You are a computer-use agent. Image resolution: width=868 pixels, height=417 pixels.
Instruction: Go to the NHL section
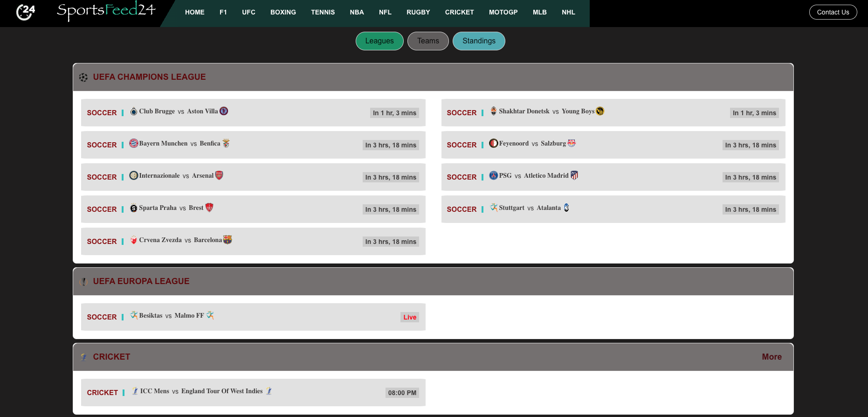coord(569,12)
